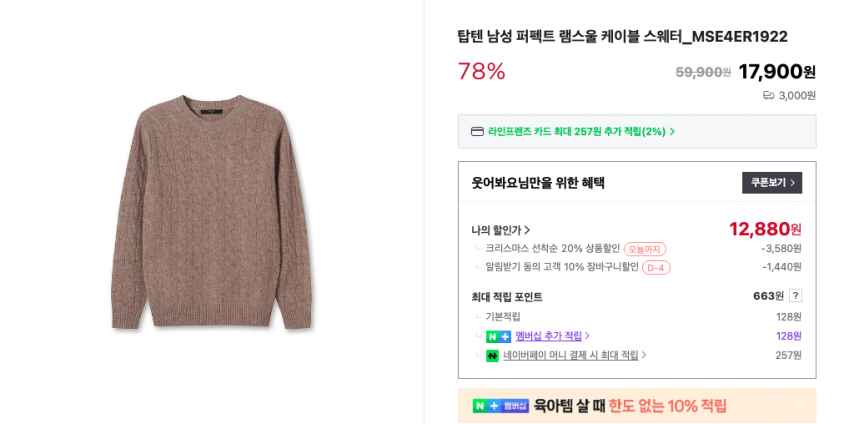The width and height of the screenshot is (849, 424).
Task: Click the N+ membership icon beside 멤버십 추가 적립
Action: (498, 337)
